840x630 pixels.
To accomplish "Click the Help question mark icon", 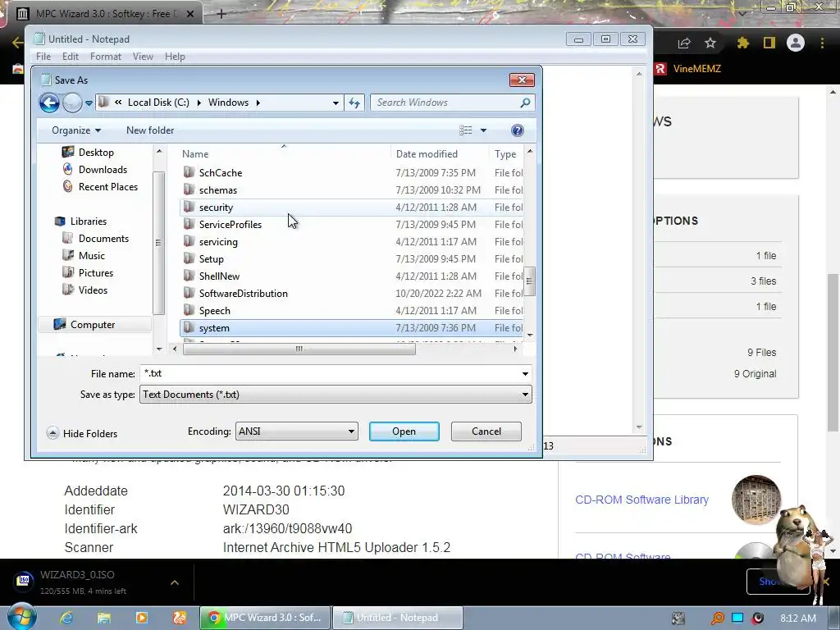I will 517,130.
